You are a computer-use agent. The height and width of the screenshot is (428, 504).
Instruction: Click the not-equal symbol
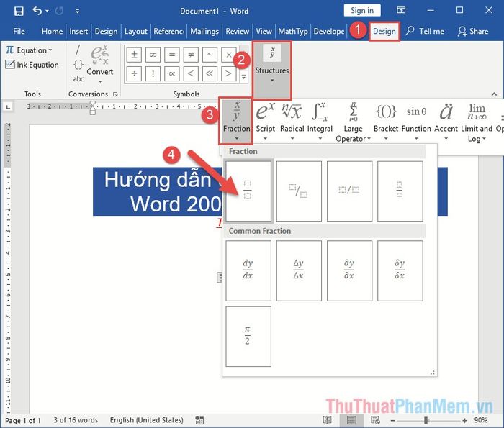(x=191, y=55)
